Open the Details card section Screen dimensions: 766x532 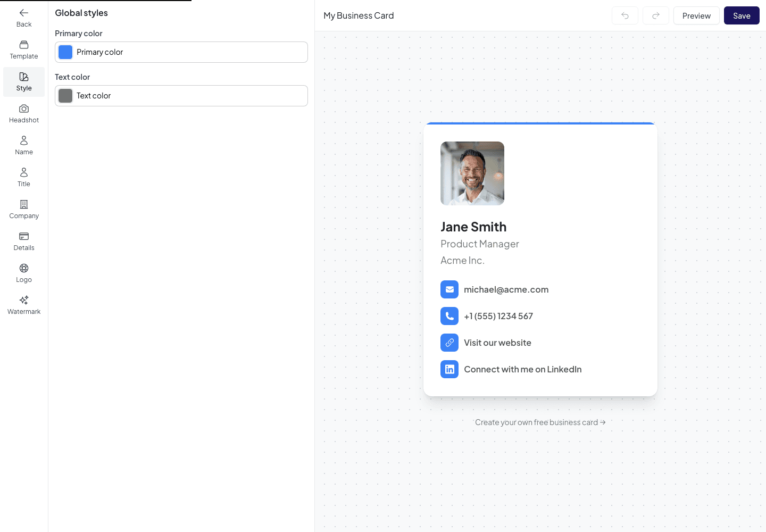coord(24,242)
